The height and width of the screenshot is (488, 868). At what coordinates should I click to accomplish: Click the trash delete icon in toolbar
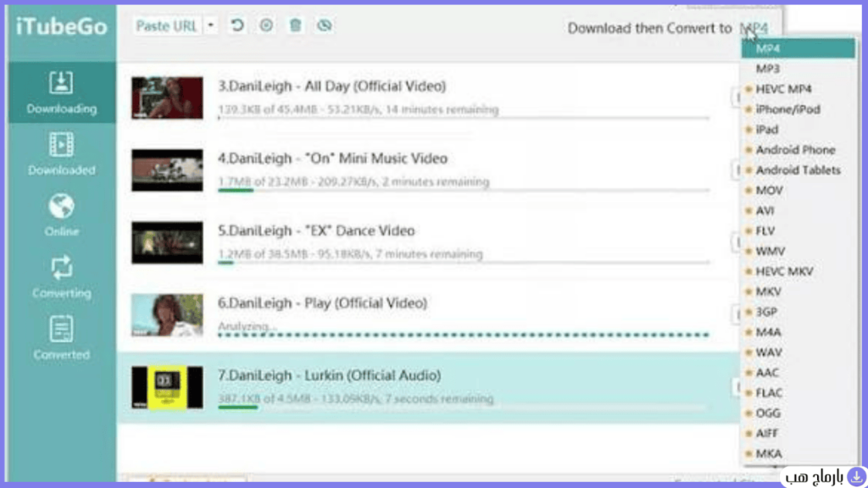296,25
